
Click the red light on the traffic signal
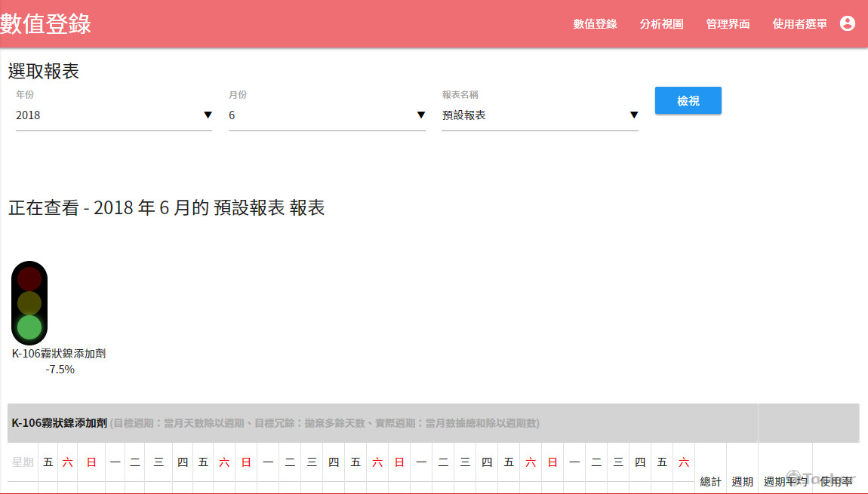pos(29,279)
